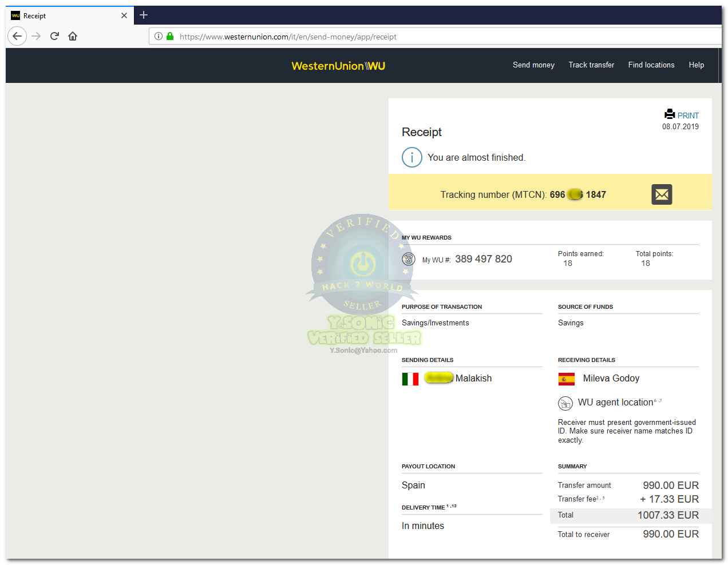
Task: Click the browser forward arrow button
Action: click(36, 36)
